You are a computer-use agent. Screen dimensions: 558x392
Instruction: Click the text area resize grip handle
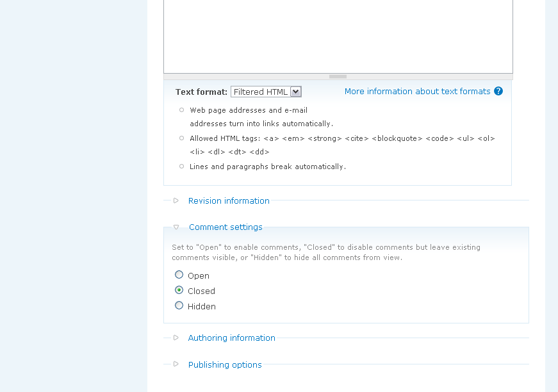click(338, 76)
